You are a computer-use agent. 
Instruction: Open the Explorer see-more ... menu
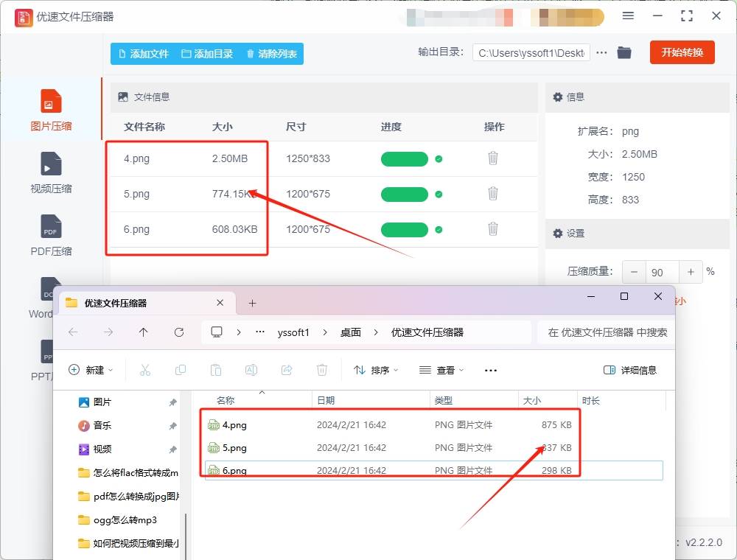pyautogui.click(x=490, y=370)
